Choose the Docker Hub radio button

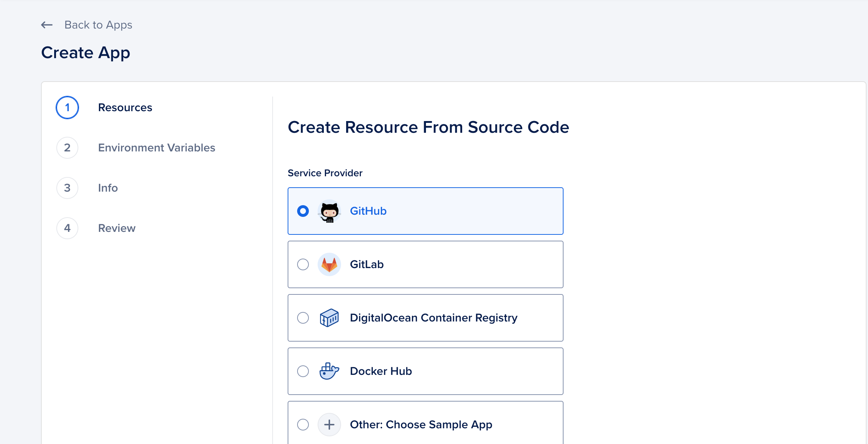tap(303, 371)
